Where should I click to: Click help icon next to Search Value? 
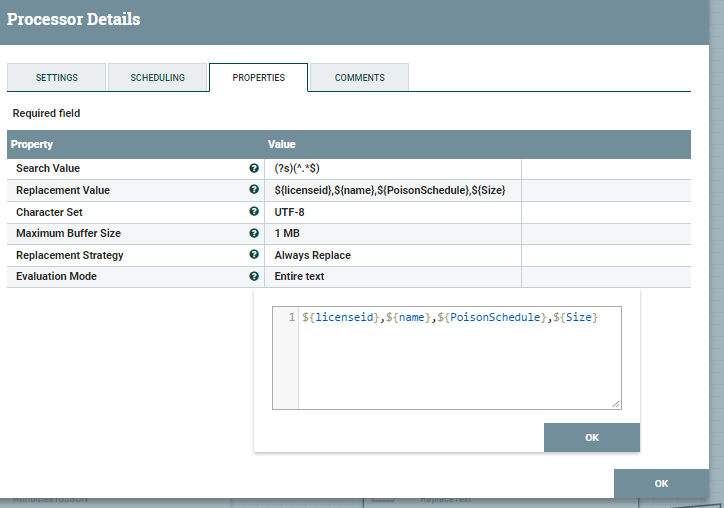click(254, 169)
